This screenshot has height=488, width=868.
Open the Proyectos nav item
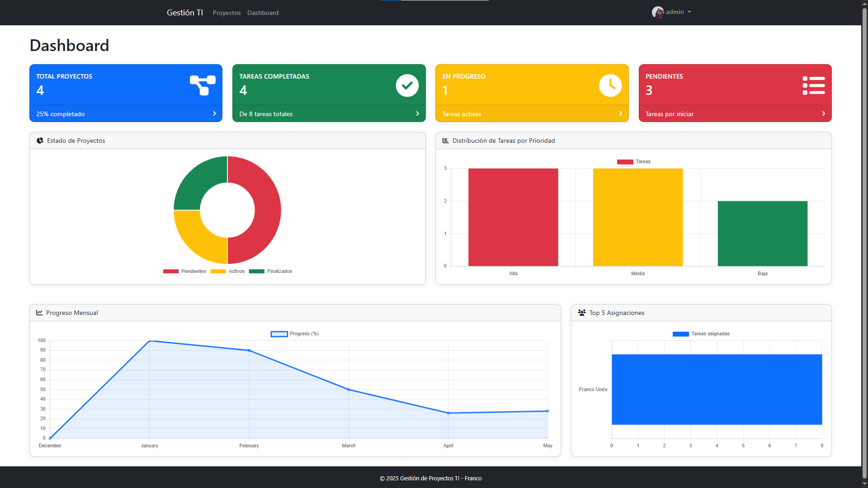226,13
